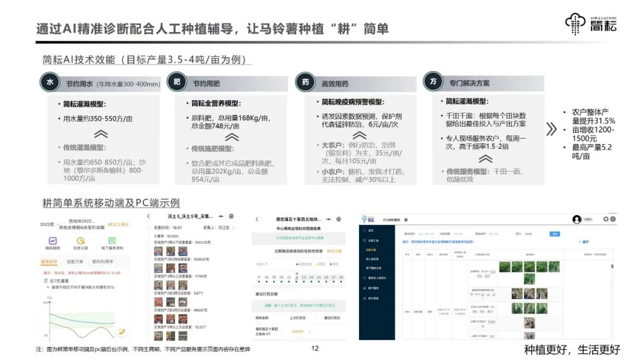Select date 17 in the warning calendar strip
The width and height of the screenshot is (640, 360).
pos(258,278)
